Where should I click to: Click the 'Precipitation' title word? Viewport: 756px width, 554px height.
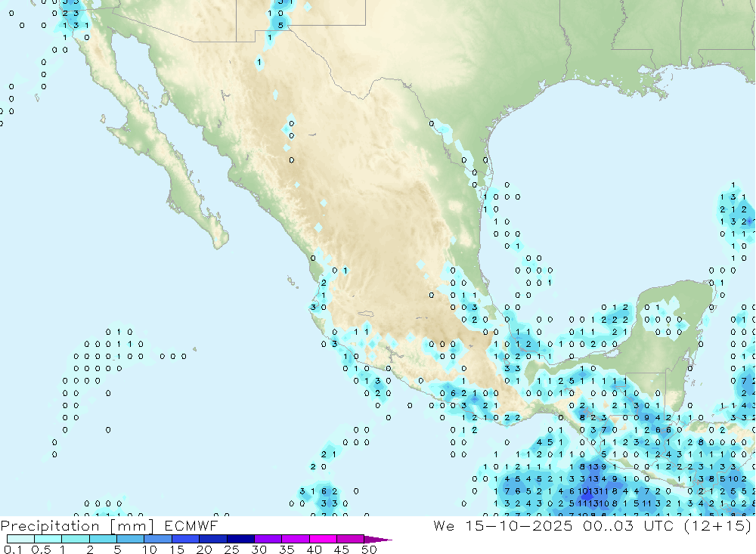point(50,525)
